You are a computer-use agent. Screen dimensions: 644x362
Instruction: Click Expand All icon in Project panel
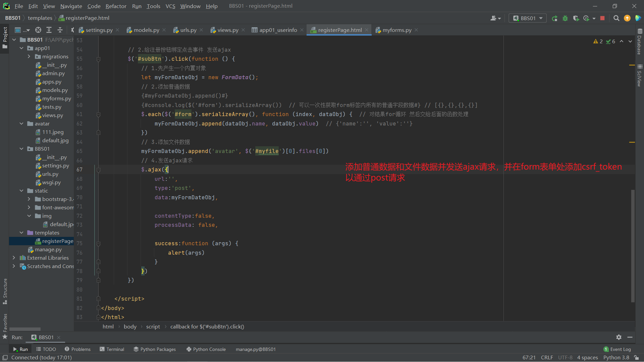coord(49,30)
